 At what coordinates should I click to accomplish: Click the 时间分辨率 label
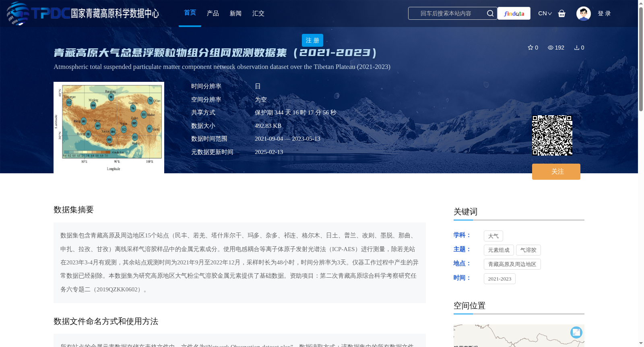(x=206, y=86)
